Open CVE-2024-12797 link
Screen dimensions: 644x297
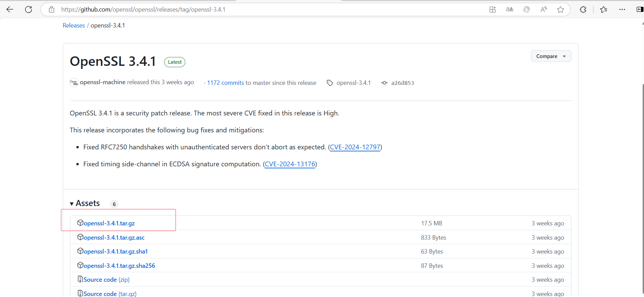click(x=355, y=147)
